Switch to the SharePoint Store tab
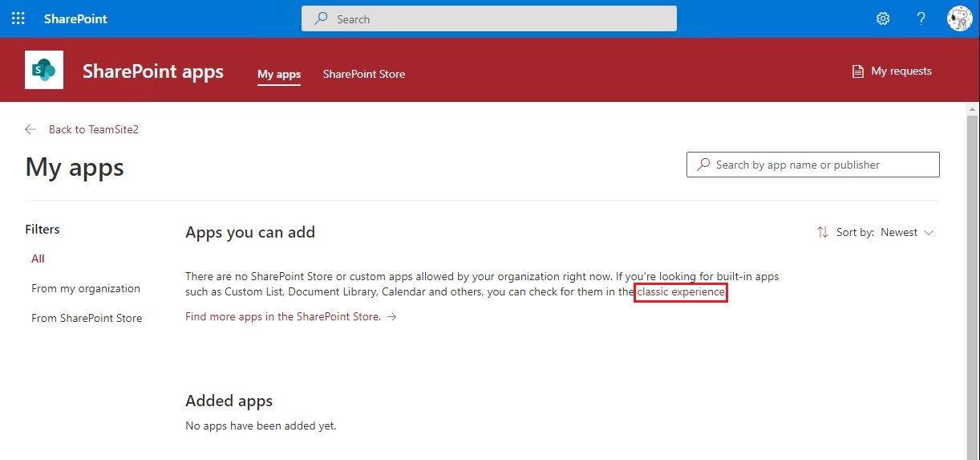The height and width of the screenshot is (460, 980). [x=364, y=74]
